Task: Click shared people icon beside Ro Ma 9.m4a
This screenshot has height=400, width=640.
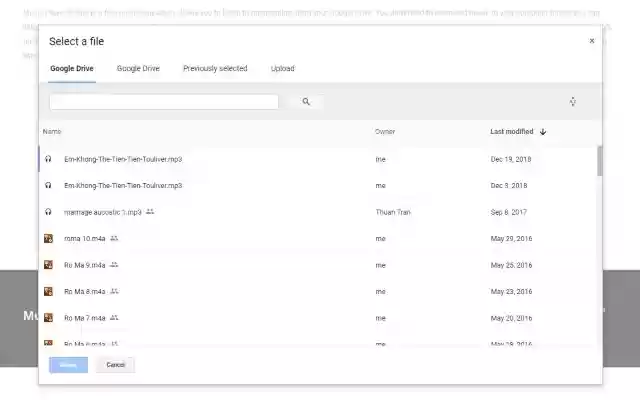Action: (114, 265)
